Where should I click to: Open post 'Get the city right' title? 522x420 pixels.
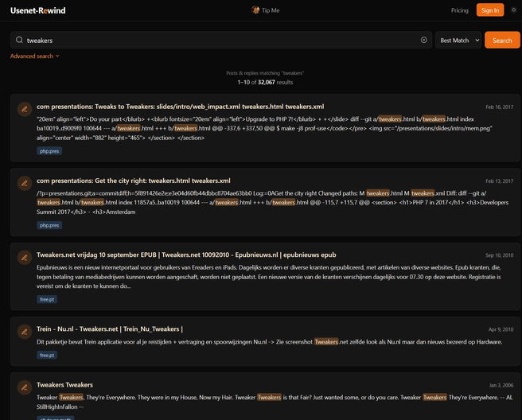[133, 181]
